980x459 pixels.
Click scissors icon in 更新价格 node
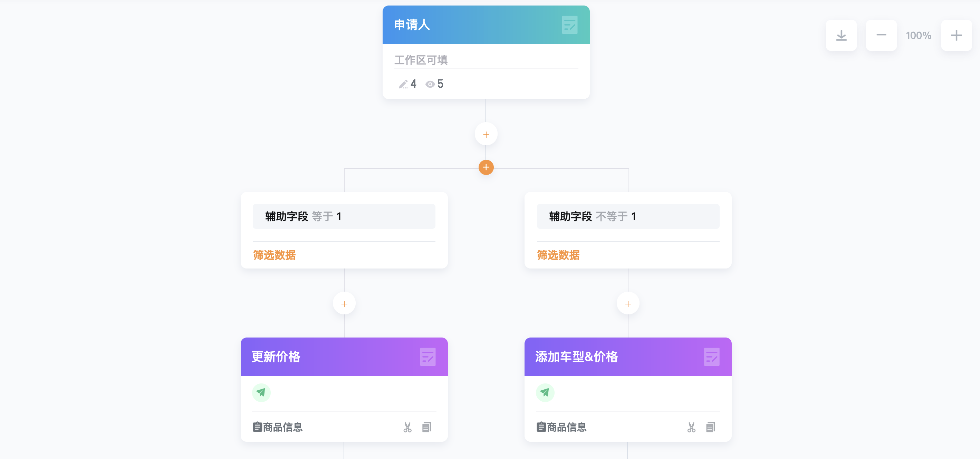point(407,427)
